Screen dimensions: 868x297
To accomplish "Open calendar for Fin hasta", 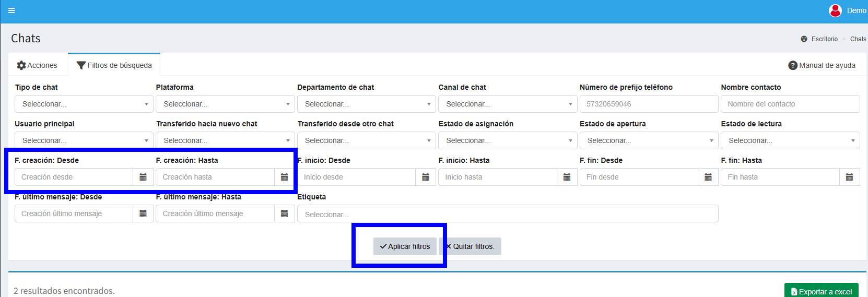I will 849,177.
